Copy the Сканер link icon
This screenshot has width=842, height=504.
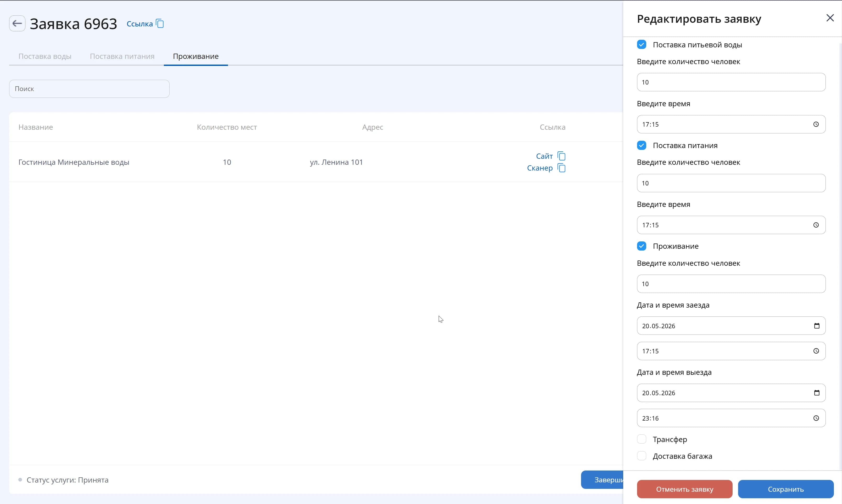pyautogui.click(x=561, y=168)
